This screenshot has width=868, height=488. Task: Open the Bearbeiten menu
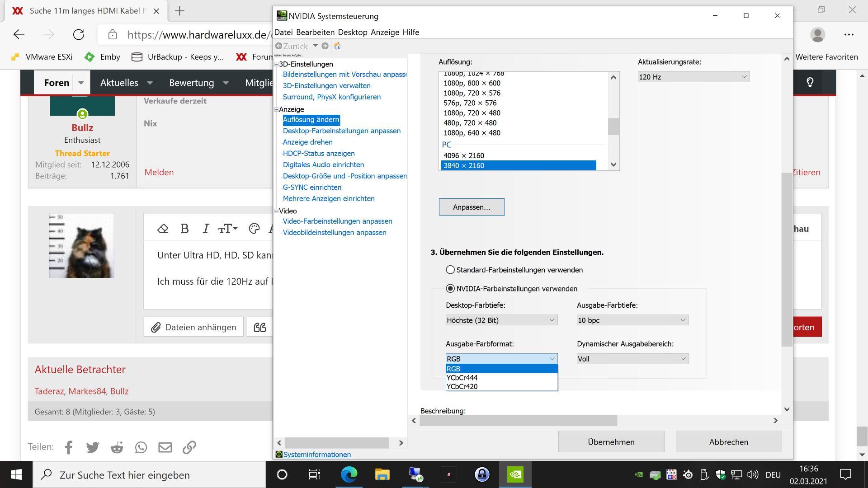coord(315,32)
